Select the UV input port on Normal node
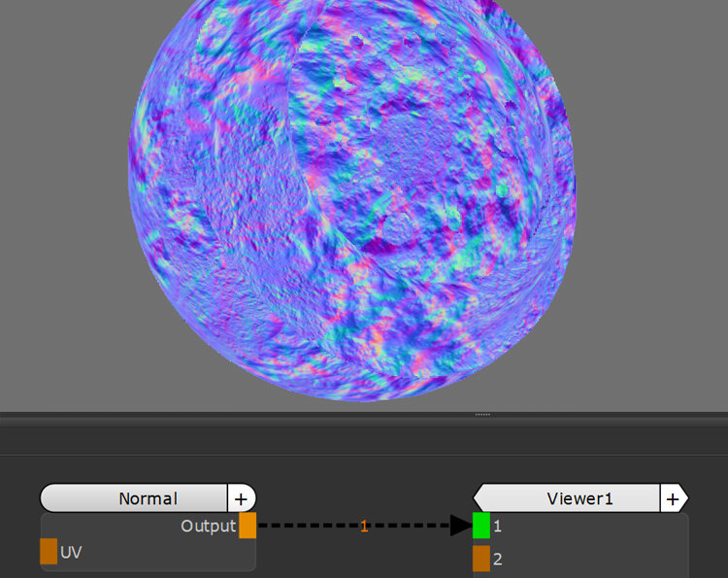 click(49, 552)
